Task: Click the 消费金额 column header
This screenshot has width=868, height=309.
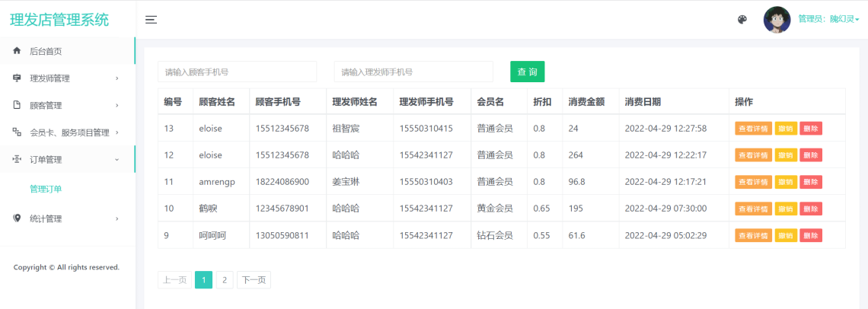Action: pos(586,102)
